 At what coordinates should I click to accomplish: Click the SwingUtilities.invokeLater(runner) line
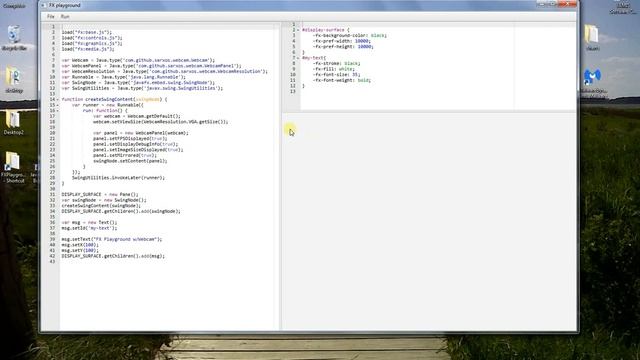pyautogui.click(x=118, y=178)
